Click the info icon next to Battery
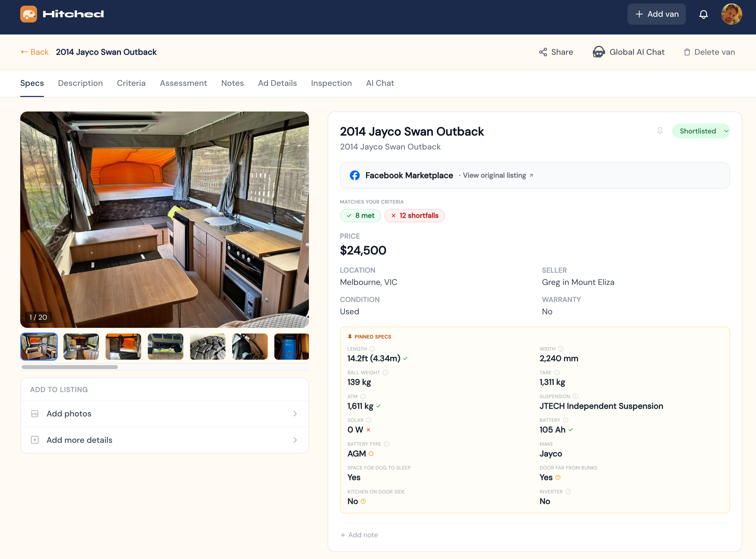 tap(566, 420)
